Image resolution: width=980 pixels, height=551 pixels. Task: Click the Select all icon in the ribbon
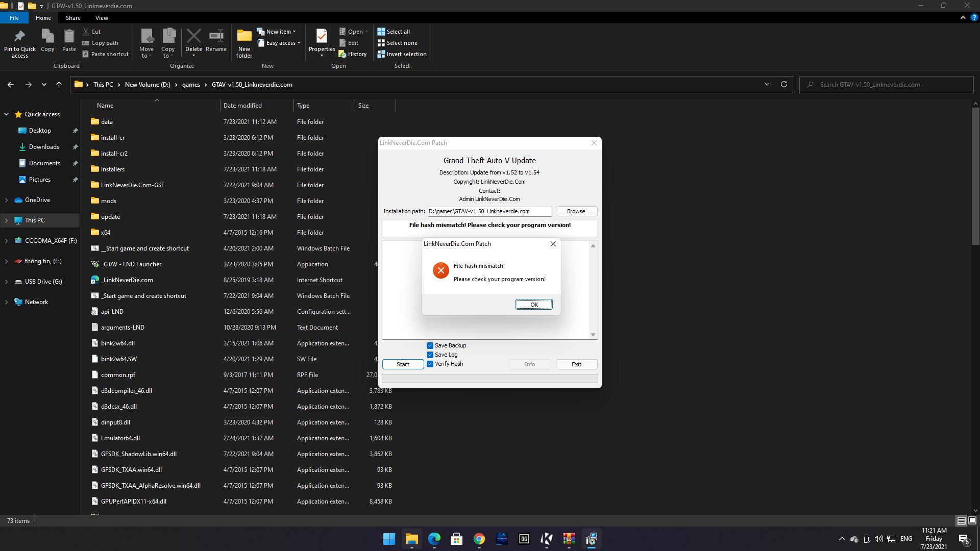coord(382,31)
